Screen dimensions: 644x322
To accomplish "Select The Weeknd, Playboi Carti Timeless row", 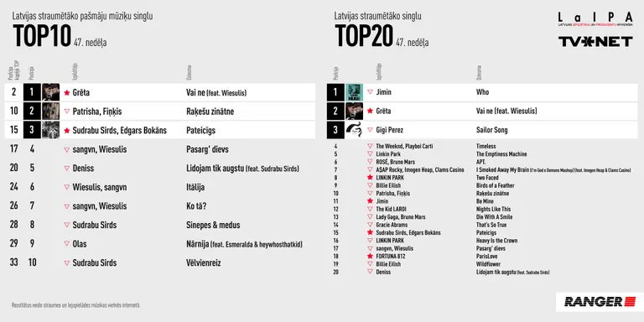I will (483, 146).
